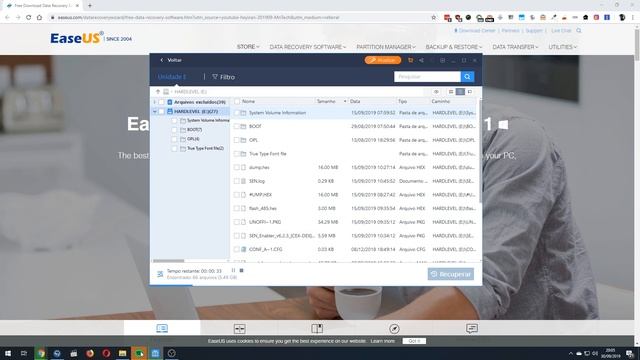
Task: Toggle the select-all checkbox beside Nome
Action: coord(237,101)
